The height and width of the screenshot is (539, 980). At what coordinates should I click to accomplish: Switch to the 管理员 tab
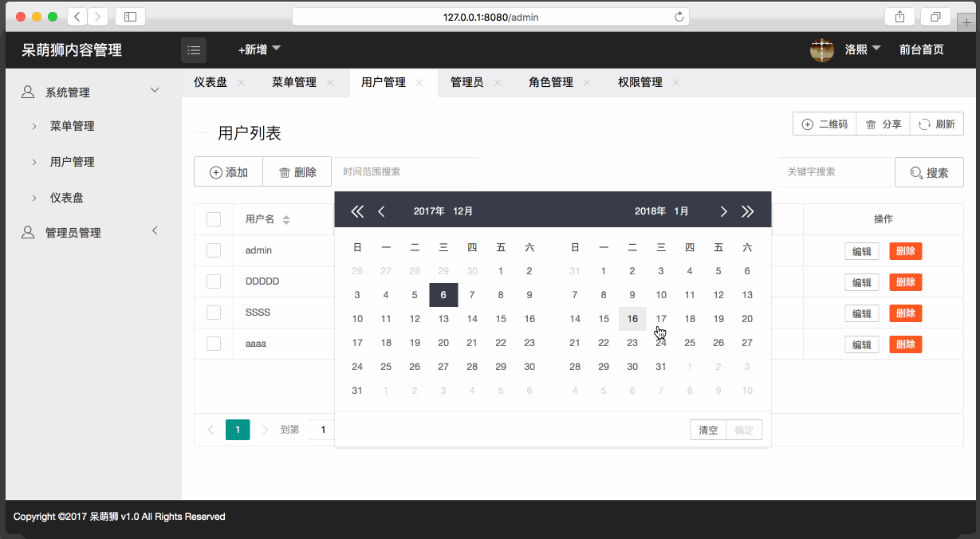tap(467, 82)
